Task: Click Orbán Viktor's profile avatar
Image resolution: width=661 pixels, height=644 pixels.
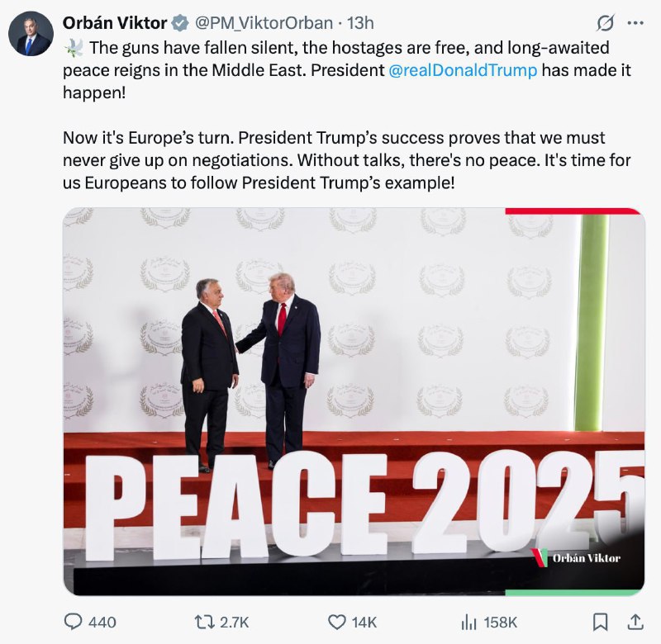Action: (30, 35)
